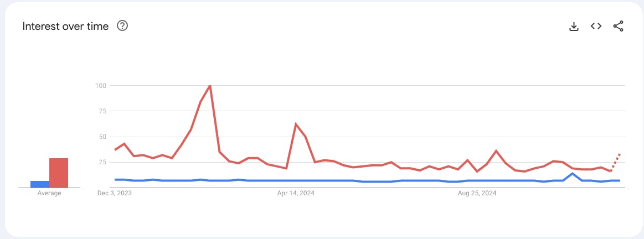The width and height of the screenshot is (644, 239).
Task: Click the Dec 3, 2023 date label
Action: coord(115,193)
